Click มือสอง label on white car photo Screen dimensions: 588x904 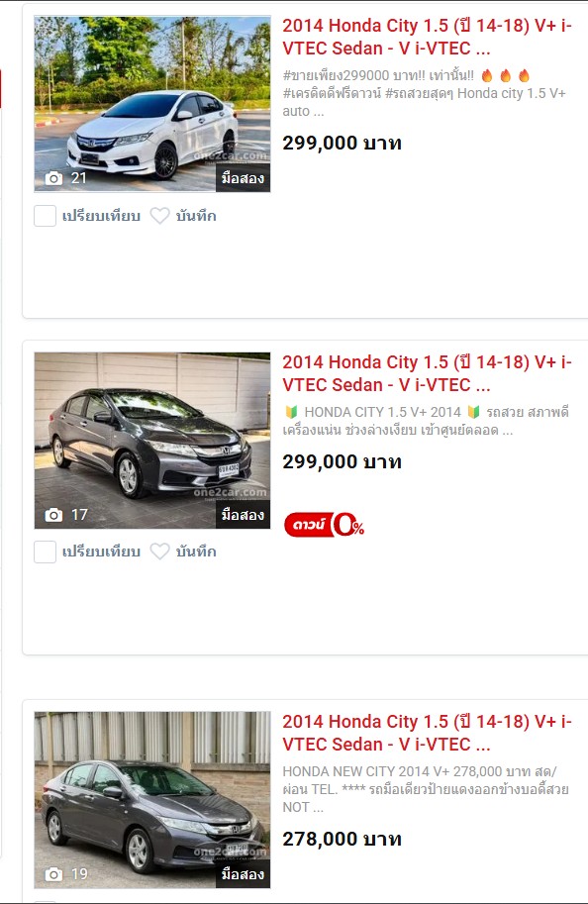click(243, 178)
